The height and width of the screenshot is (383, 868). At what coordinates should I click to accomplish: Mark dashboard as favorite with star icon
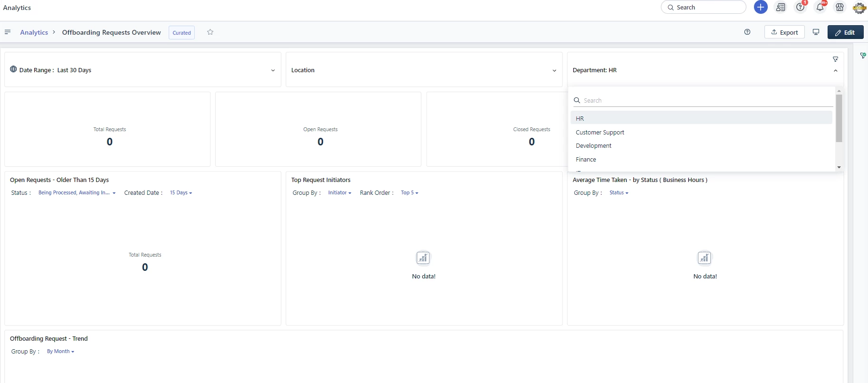tap(210, 32)
